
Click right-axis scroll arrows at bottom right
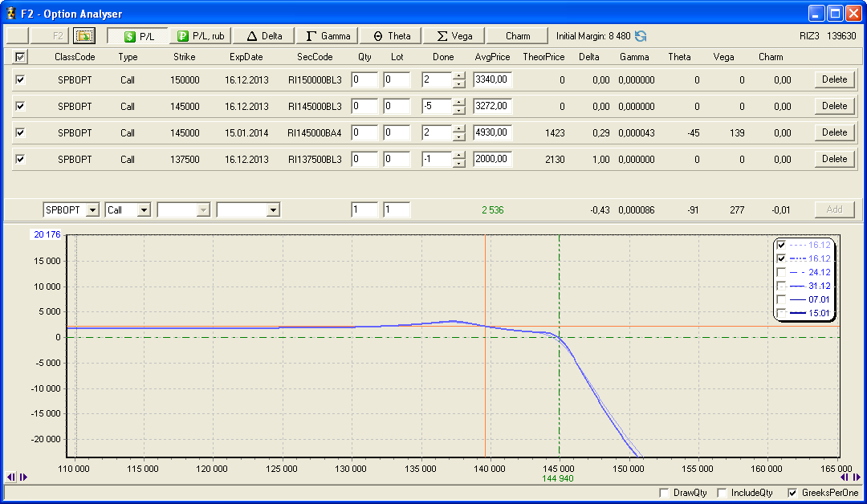click(x=851, y=477)
